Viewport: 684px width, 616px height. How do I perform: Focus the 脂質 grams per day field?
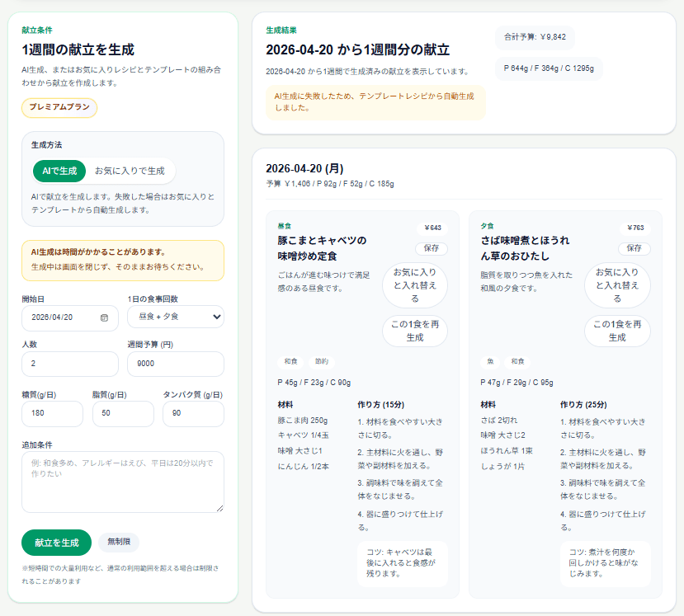click(x=122, y=414)
